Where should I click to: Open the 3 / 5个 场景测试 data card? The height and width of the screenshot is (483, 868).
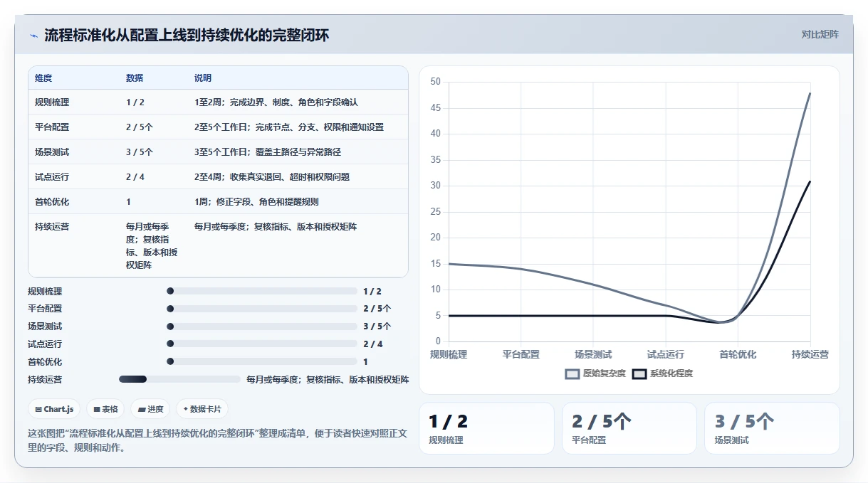coord(772,428)
